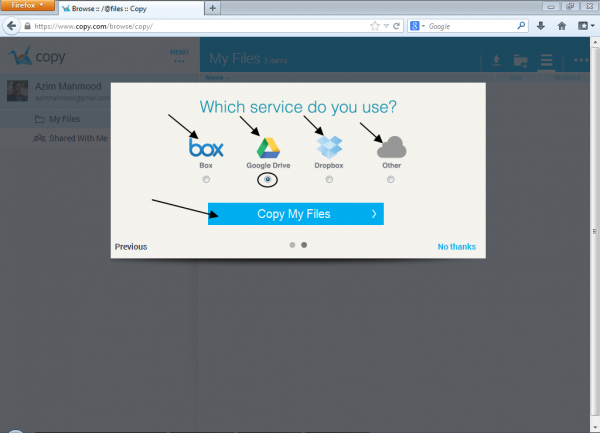
Task: Click the My Files page heading
Action: 235,59
